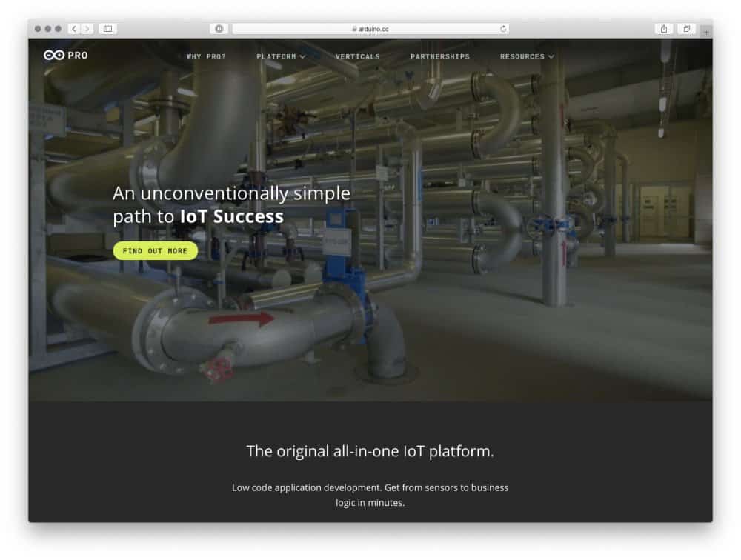The height and width of the screenshot is (560, 741).
Task: Select Verticals in the navigation bar
Action: click(357, 56)
